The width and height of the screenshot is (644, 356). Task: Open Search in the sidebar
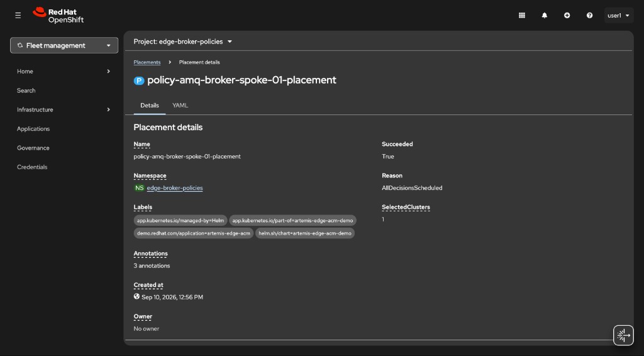pyautogui.click(x=26, y=91)
